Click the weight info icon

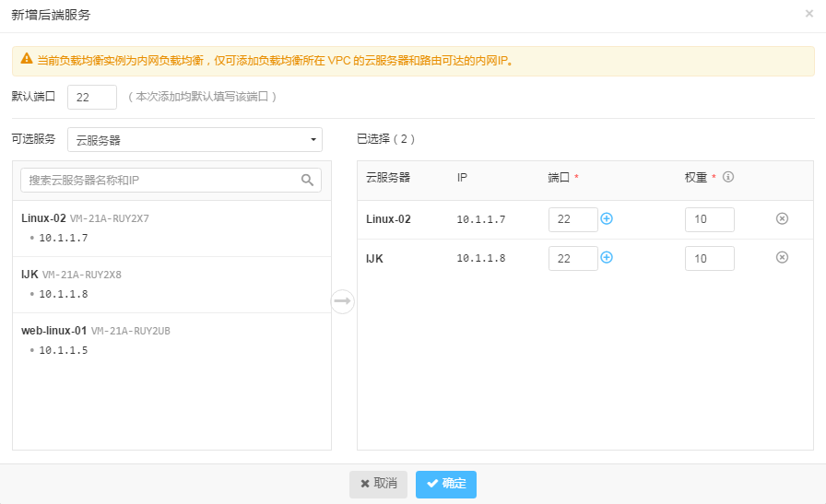(x=728, y=177)
